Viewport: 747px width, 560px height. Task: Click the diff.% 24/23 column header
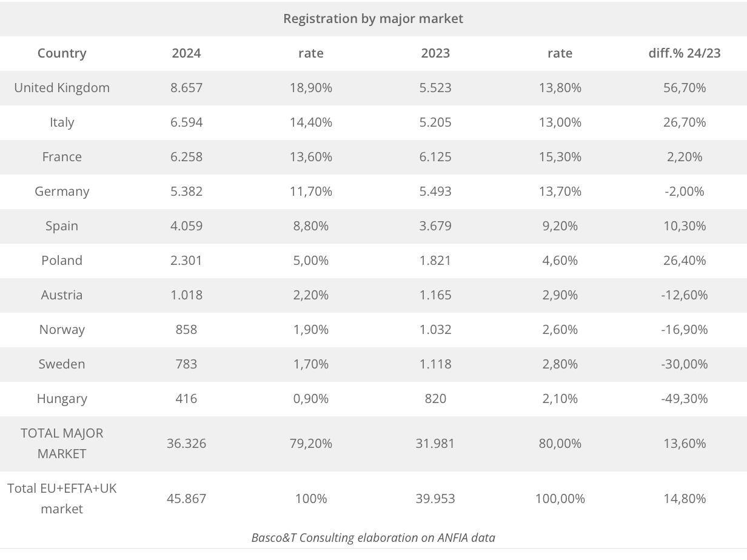click(685, 53)
